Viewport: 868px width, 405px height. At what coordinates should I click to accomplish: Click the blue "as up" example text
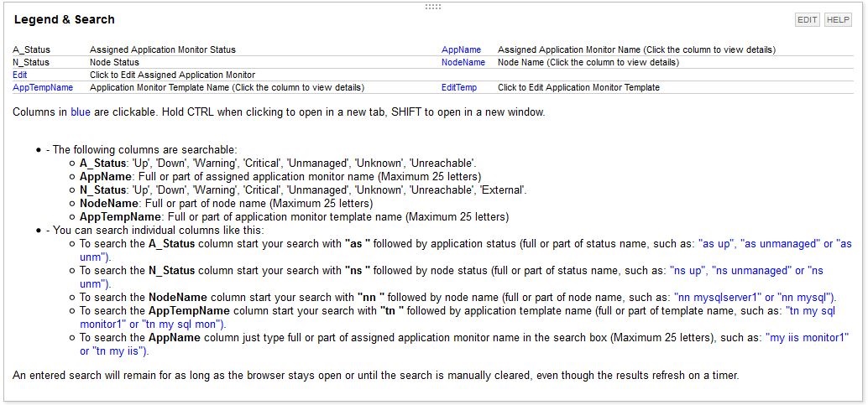718,244
